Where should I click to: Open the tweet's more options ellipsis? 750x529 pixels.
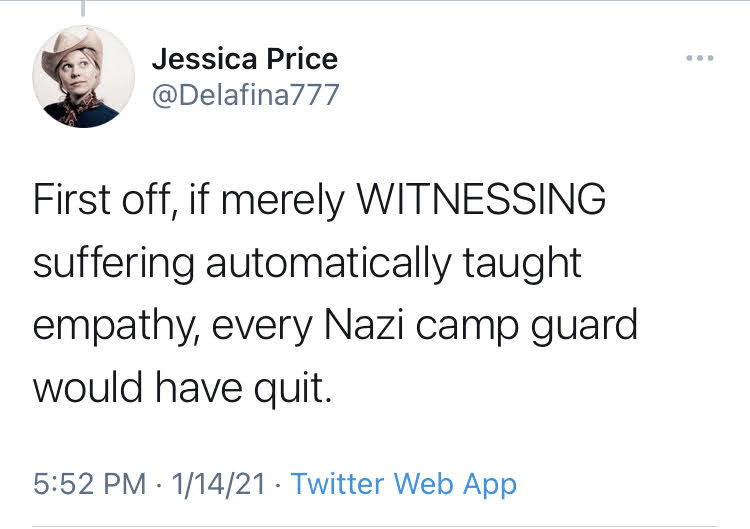click(700, 58)
